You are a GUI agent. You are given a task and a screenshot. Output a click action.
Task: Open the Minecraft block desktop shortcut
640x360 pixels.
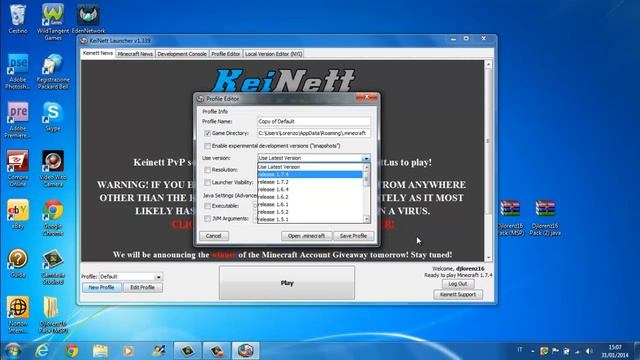[x=53, y=266]
